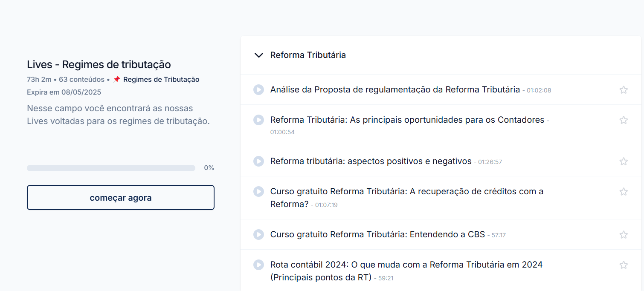The width and height of the screenshot is (644, 291).
Task: Click the Reforma Tributária section header
Action: pos(442,55)
